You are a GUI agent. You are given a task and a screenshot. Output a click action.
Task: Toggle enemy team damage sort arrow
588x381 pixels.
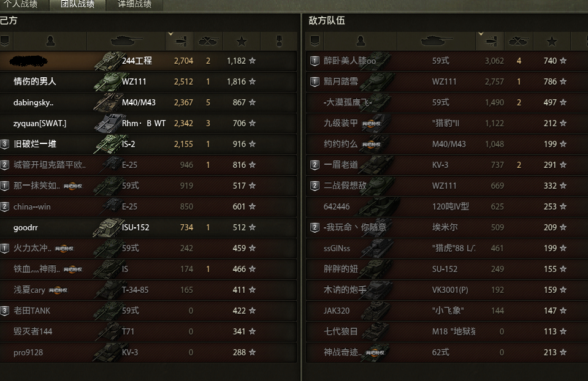tap(481, 34)
